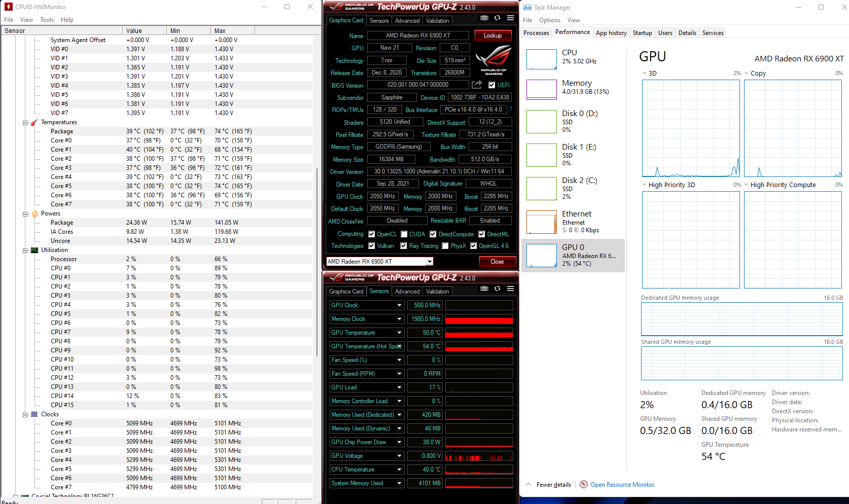The height and width of the screenshot is (504, 849).
Task: Open the hamburger menu in the GPU-Z Graphics Card window
Action: [x=510, y=18]
